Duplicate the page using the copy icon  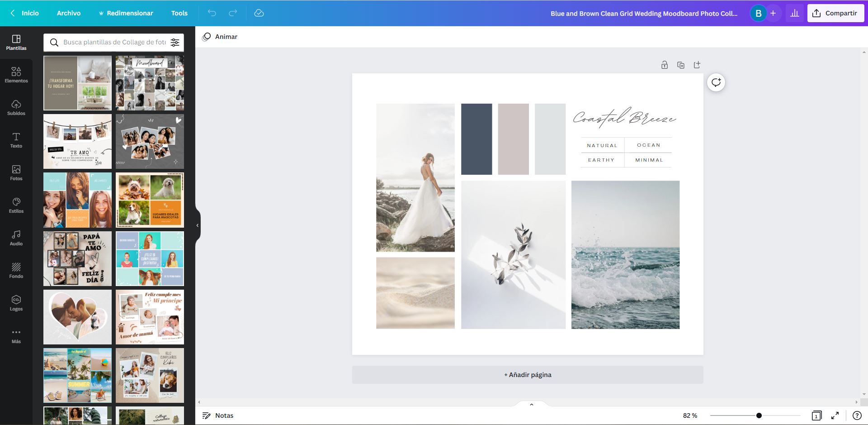681,65
